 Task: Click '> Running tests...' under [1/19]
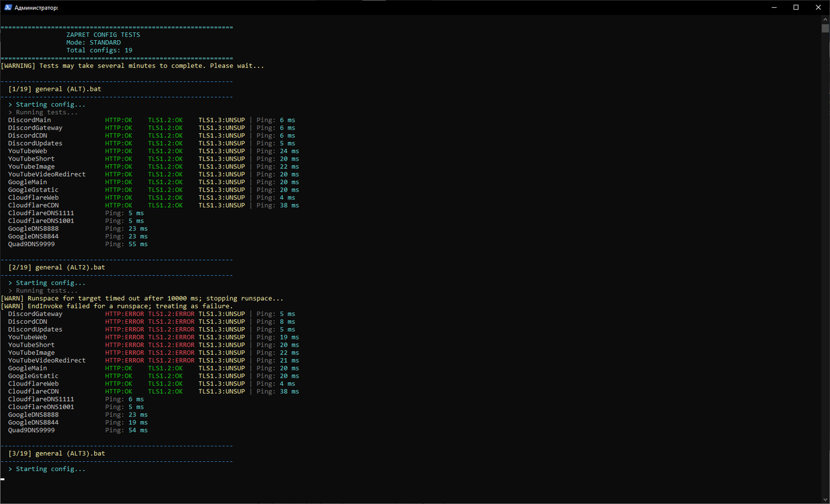(x=43, y=112)
